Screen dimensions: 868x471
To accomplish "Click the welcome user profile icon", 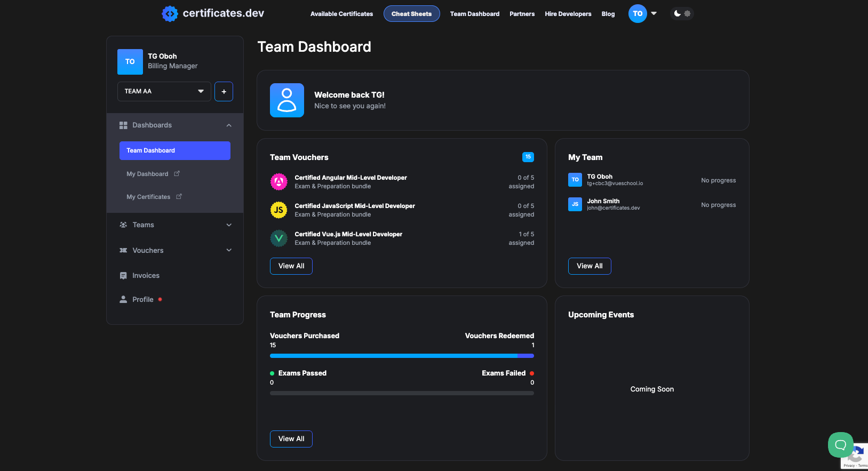I will (286, 100).
